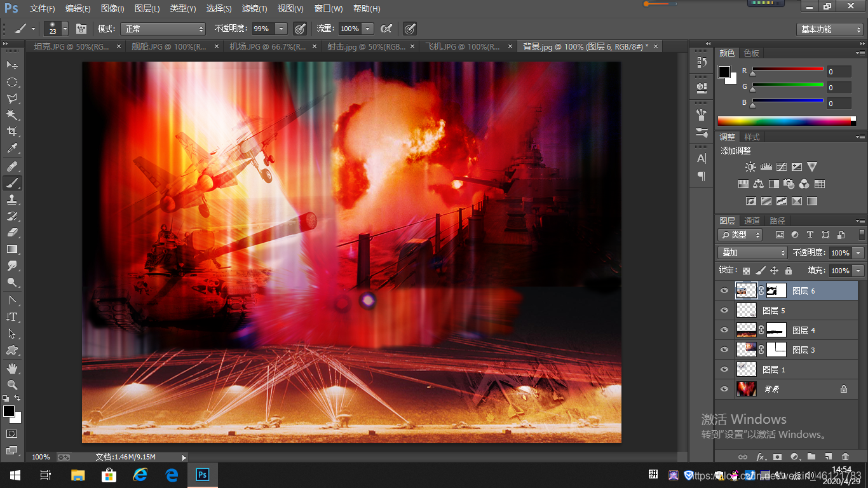868x488 pixels.
Task: Open layer blend mode 叠加 dropdown
Action: pos(753,252)
